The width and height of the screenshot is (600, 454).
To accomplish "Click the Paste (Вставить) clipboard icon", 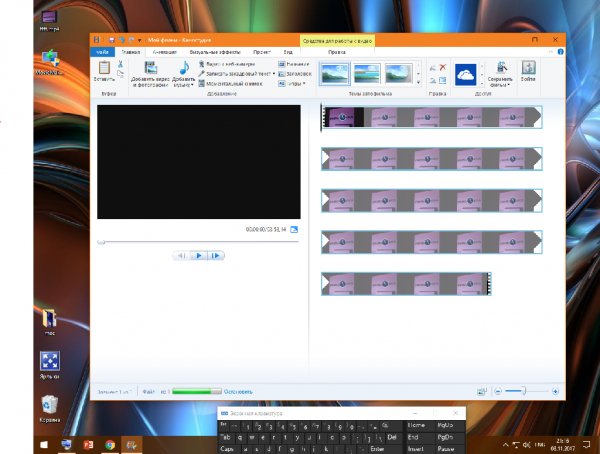I will tap(104, 68).
